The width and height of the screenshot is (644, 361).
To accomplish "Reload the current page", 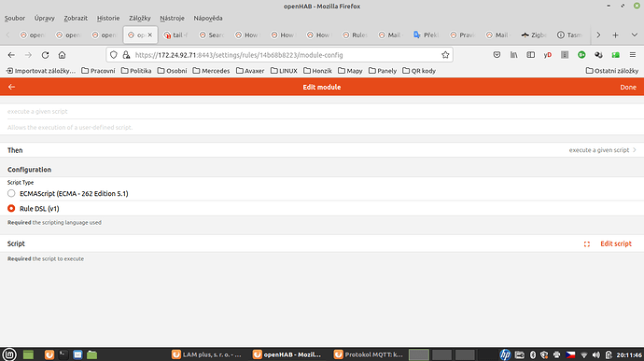I will click(x=45, y=55).
